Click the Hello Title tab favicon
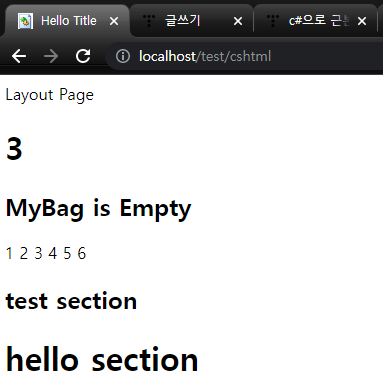This screenshot has width=383, height=384. click(x=25, y=21)
